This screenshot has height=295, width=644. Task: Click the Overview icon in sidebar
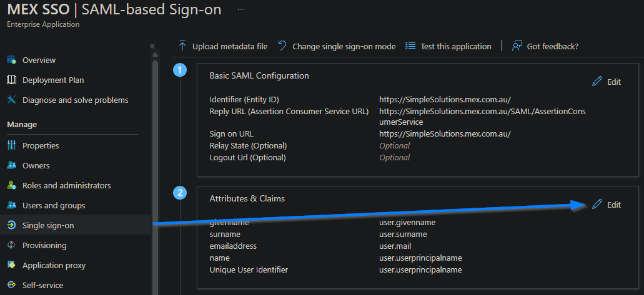pyautogui.click(x=11, y=60)
